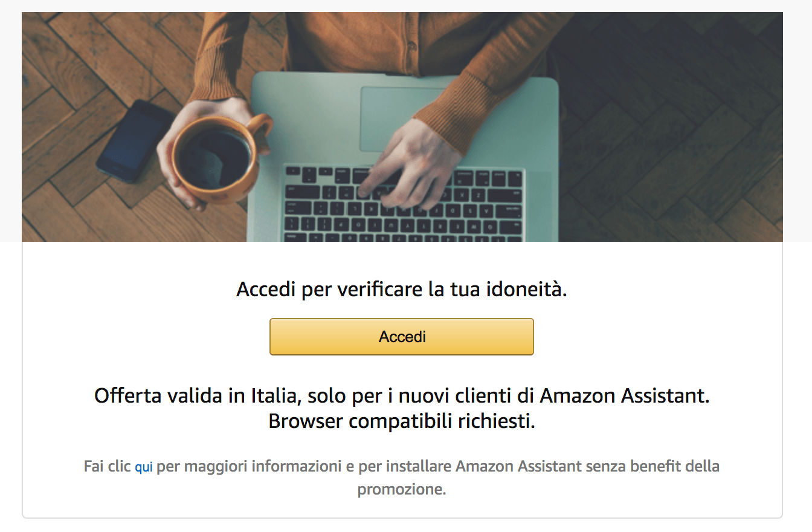The height and width of the screenshot is (532, 812).
Task: Click the 'Offerta valida in Italia' text line
Action: click(x=402, y=396)
